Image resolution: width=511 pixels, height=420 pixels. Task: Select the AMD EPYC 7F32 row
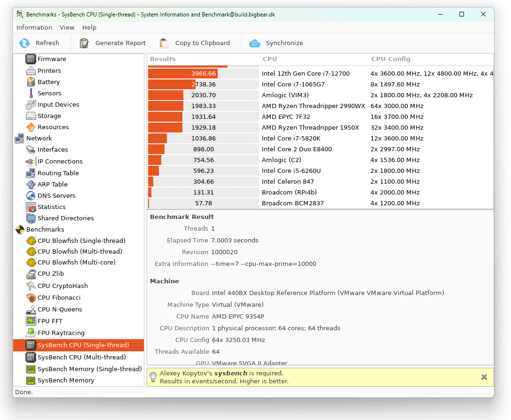(320, 117)
